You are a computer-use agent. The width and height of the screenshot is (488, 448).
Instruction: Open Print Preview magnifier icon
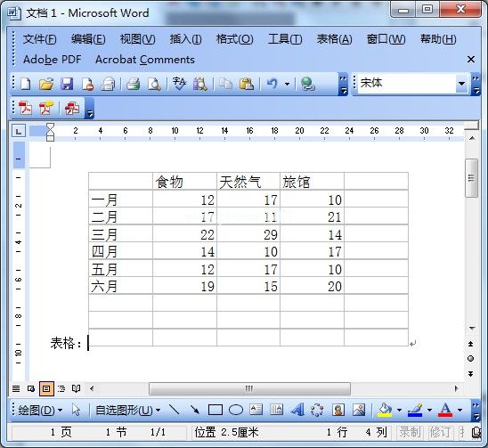[154, 84]
